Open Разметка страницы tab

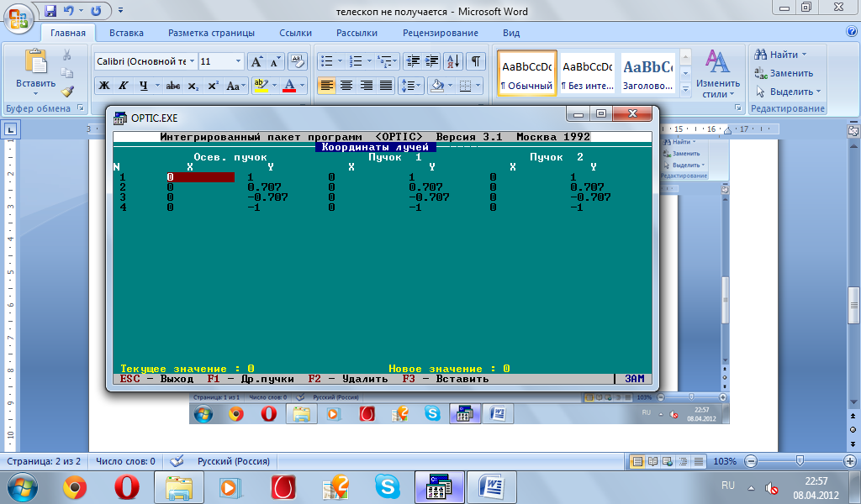211,33
